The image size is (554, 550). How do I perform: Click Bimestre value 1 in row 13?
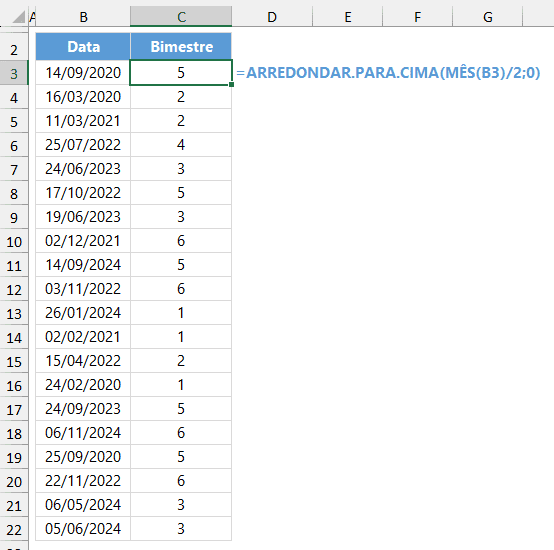coord(181,313)
